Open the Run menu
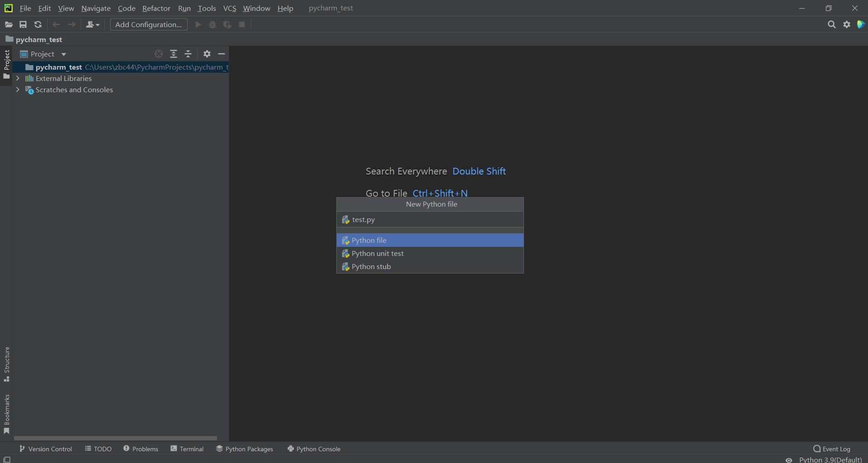 184,8
